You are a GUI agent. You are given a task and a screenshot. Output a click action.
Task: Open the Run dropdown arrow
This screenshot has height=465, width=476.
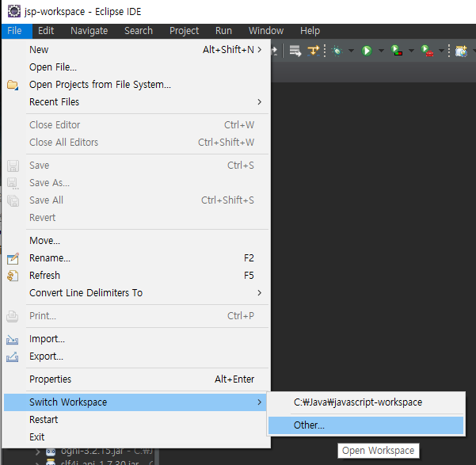click(x=381, y=51)
